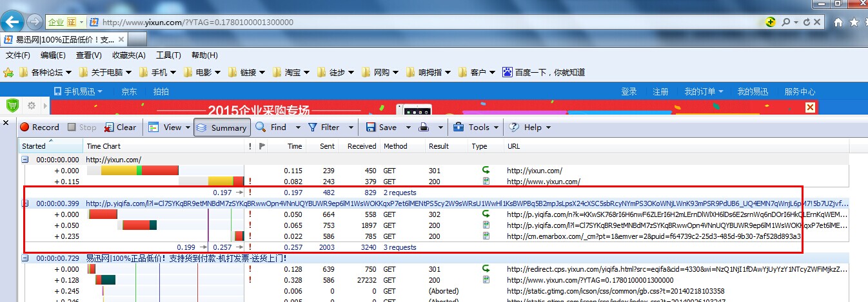Expand the Filter dropdown arrow
This screenshot has height=302, width=868.
pos(351,127)
